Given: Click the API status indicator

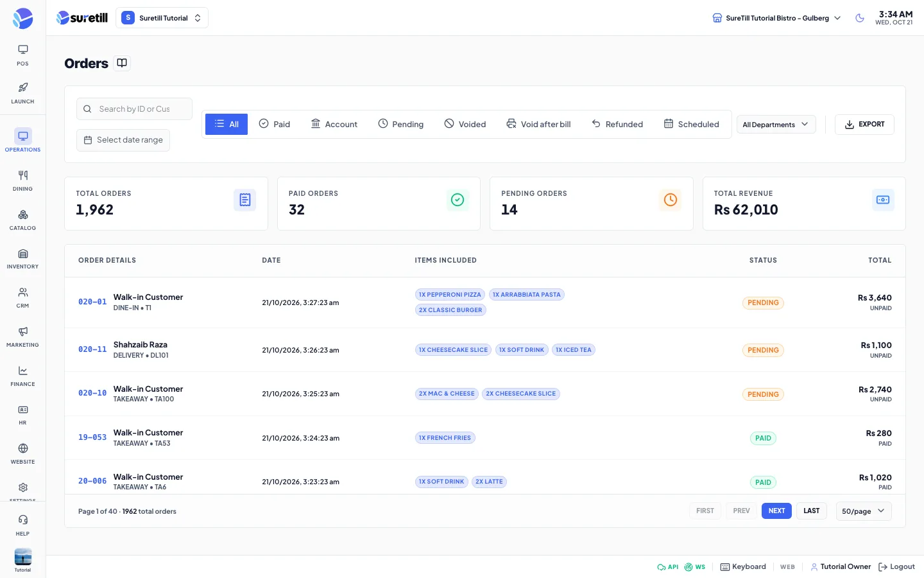Looking at the screenshot, I should coord(667,567).
